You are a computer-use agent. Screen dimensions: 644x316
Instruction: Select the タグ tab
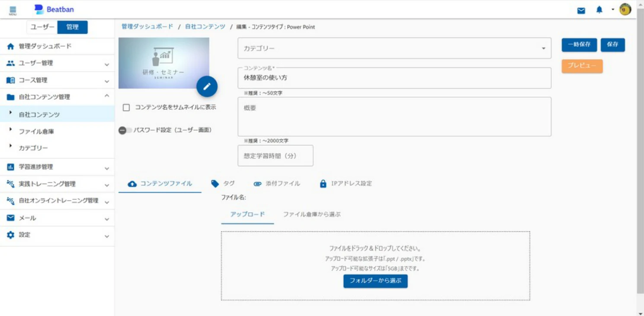coord(223,184)
